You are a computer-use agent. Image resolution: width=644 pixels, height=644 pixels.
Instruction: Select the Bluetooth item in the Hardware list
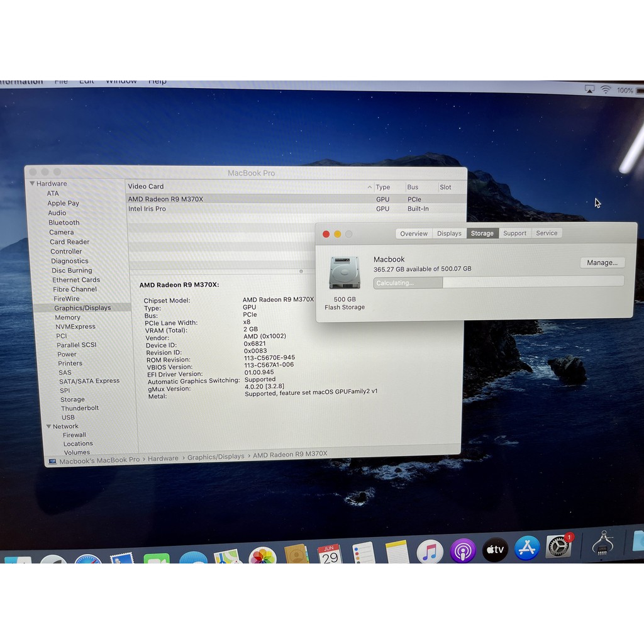pos(64,222)
